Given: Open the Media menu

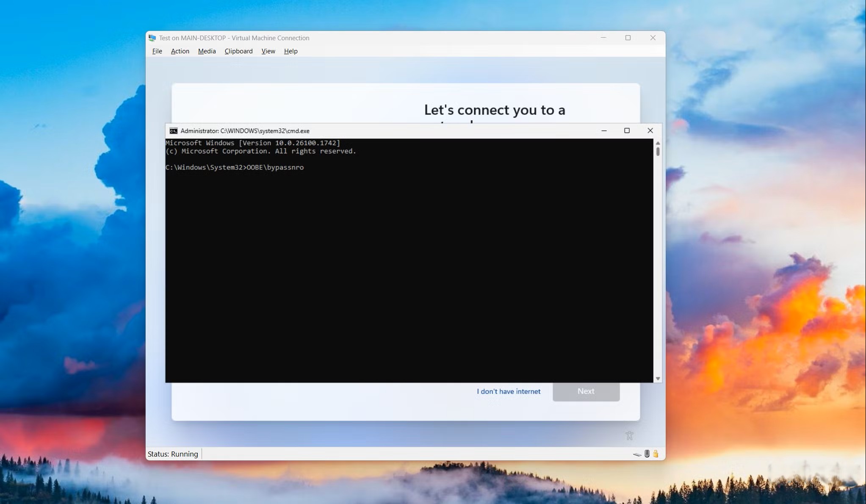Looking at the screenshot, I should click(207, 51).
